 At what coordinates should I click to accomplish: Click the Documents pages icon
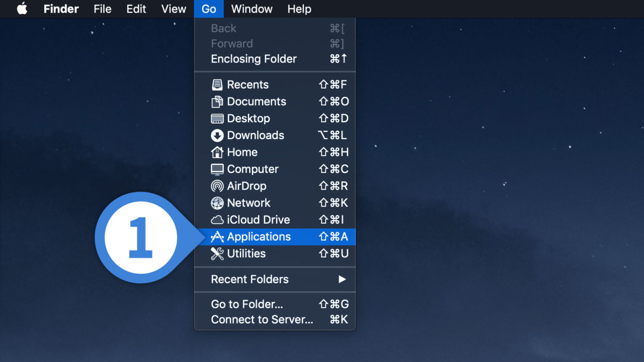click(217, 102)
